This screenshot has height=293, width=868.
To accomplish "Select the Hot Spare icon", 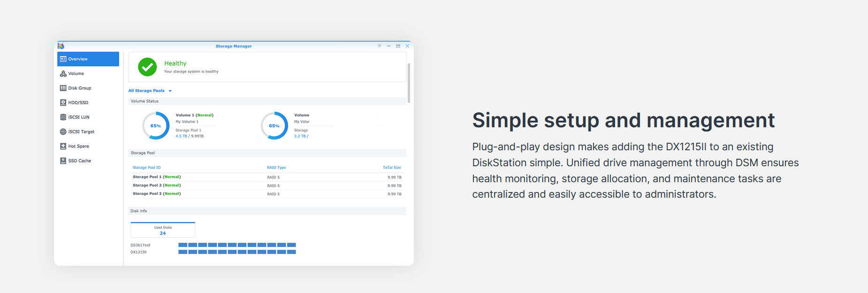I will [63, 146].
